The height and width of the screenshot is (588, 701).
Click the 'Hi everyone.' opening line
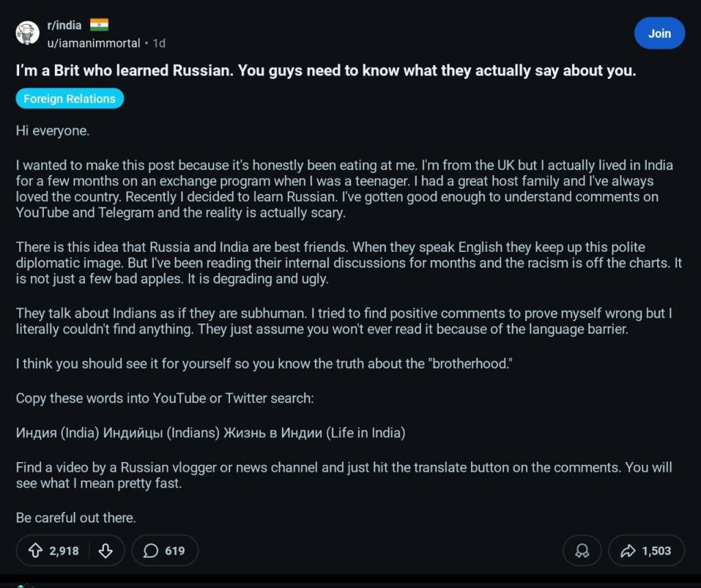53,131
